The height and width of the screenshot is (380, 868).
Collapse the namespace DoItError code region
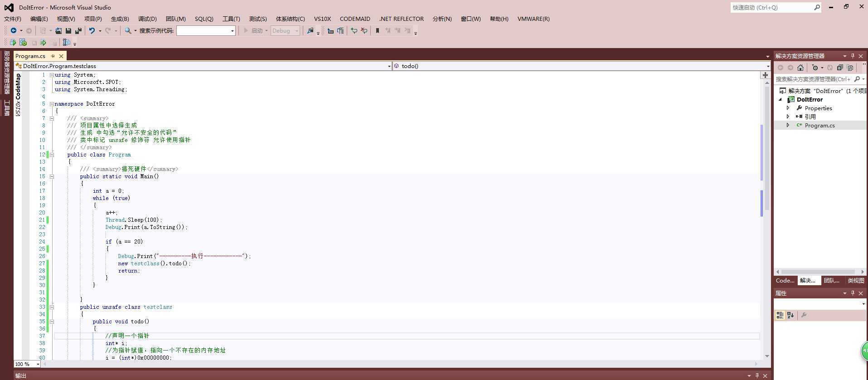[x=52, y=104]
